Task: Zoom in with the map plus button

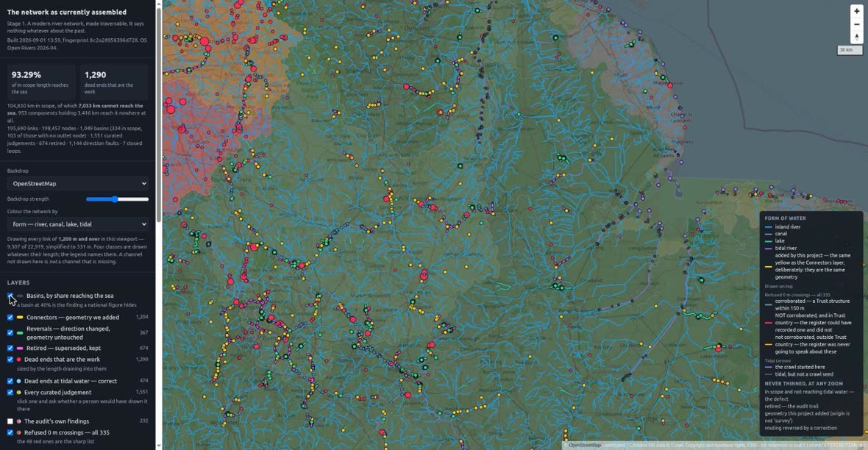Action: [856, 11]
